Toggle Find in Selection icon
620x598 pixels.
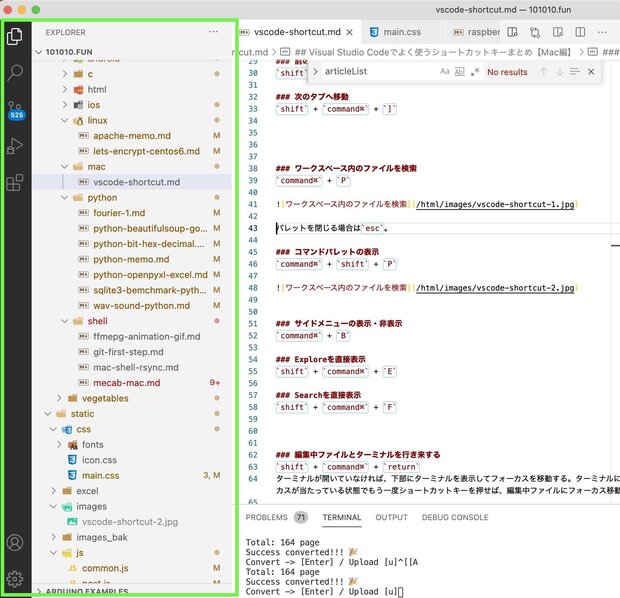[575, 72]
